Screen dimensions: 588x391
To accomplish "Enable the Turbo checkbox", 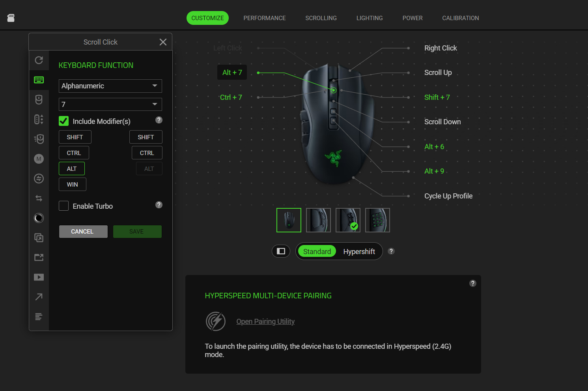I will pyautogui.click(x=63, y=206).
